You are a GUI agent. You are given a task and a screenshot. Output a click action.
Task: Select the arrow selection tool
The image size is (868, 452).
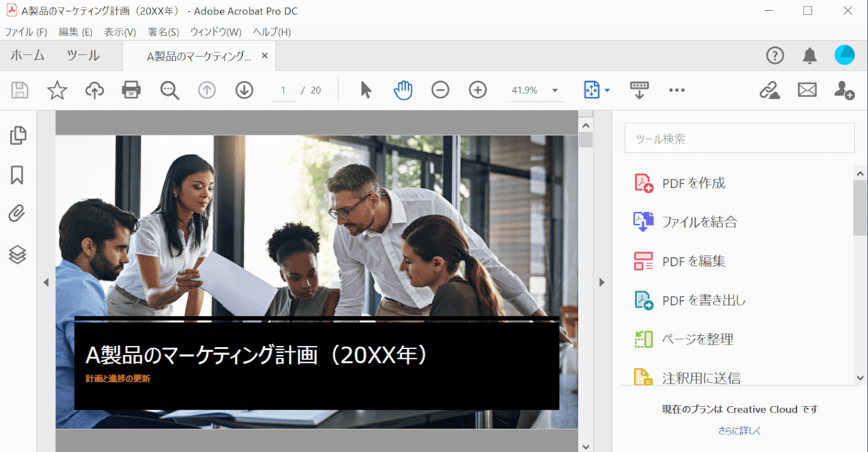click(x=366, y=90)
